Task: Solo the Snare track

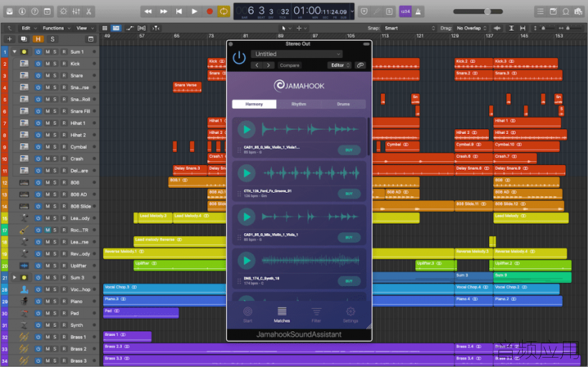Action: pos(54,75)
